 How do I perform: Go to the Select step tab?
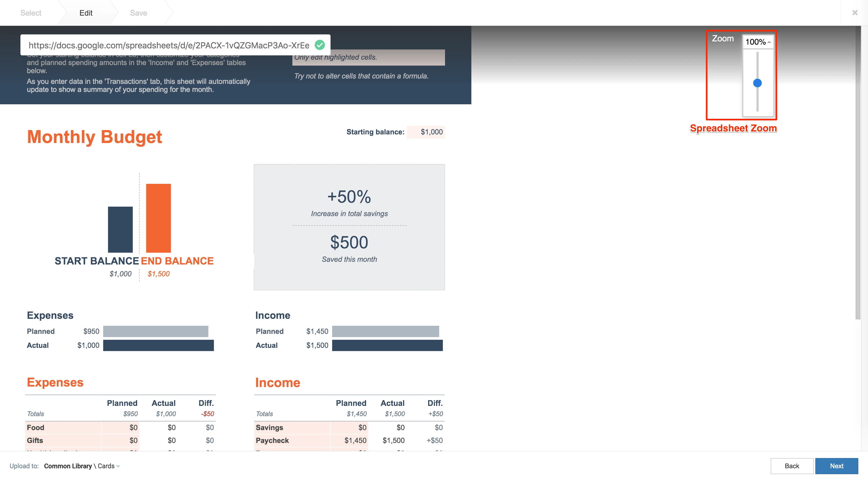point(31,13)
